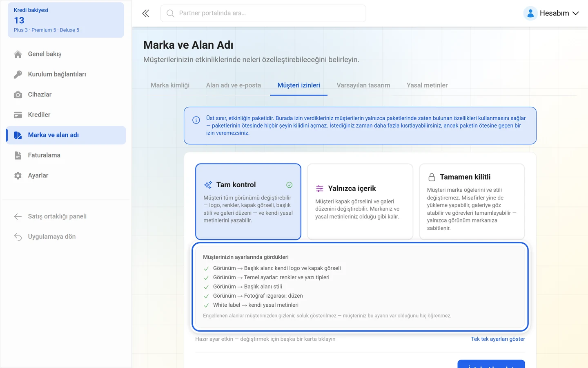Screen dimensions: 588x368
Task: Click the Uygulamaya dön link
Action: click(x=66, y=237)
